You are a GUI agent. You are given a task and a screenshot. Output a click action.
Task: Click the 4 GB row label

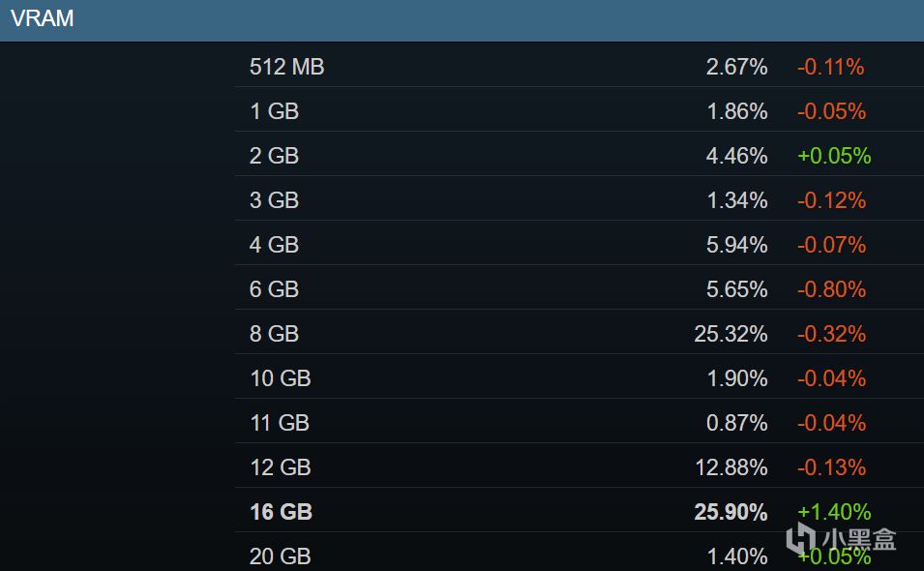(x=274, y=245)
